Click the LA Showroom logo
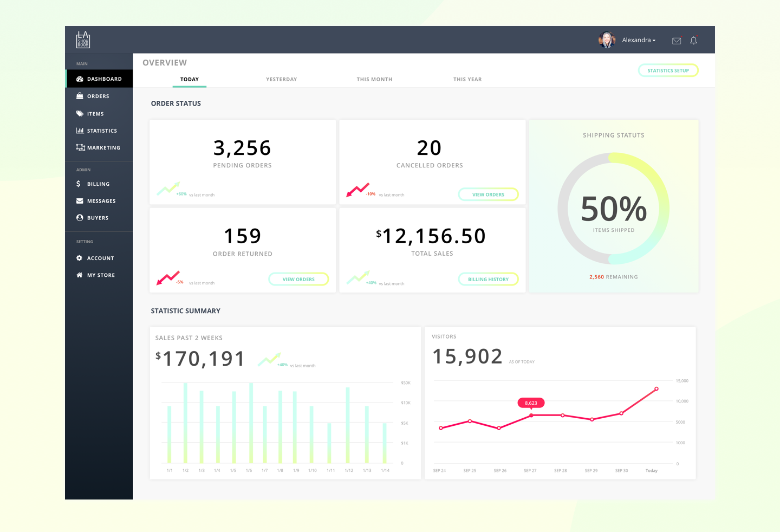Viewport: 780px width, 532px height. [x=83, y=40]
